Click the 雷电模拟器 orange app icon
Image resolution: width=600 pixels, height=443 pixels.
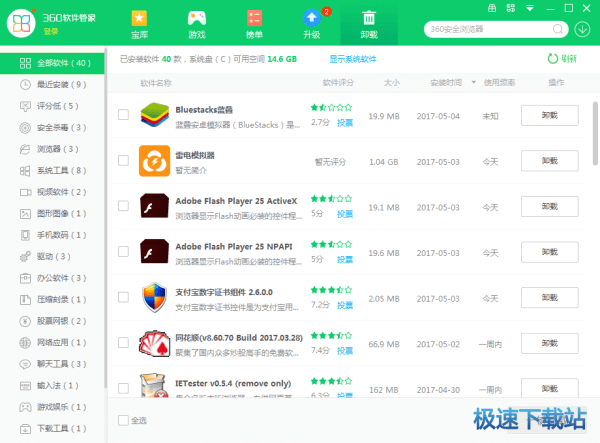(154, 161)
